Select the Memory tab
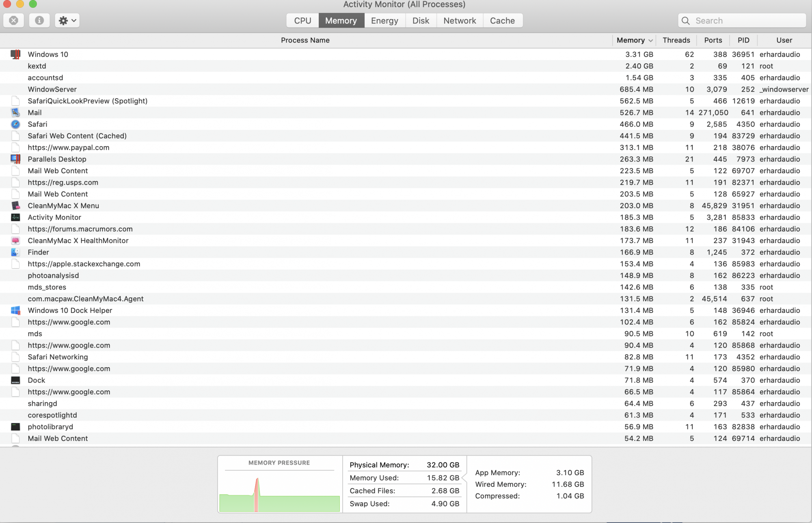812x523 pixels. (x=341, y=21)
